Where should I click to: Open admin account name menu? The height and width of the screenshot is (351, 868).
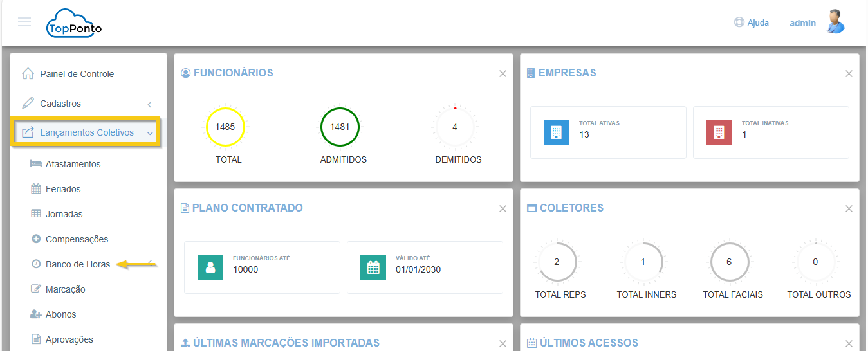click(x=802, y=23)
